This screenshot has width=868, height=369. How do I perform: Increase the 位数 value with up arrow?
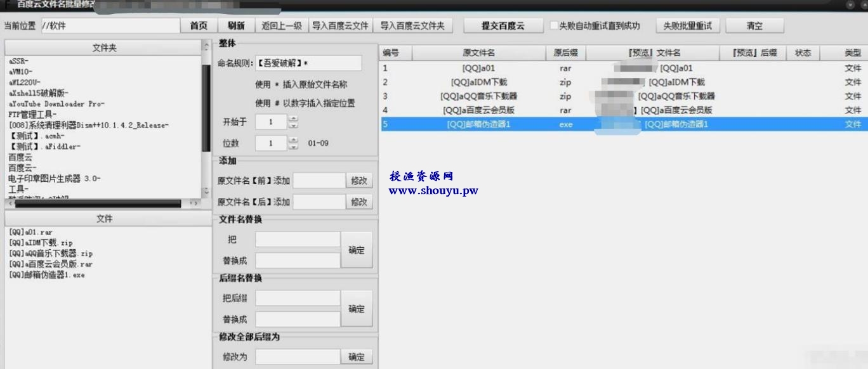[293, 140]
